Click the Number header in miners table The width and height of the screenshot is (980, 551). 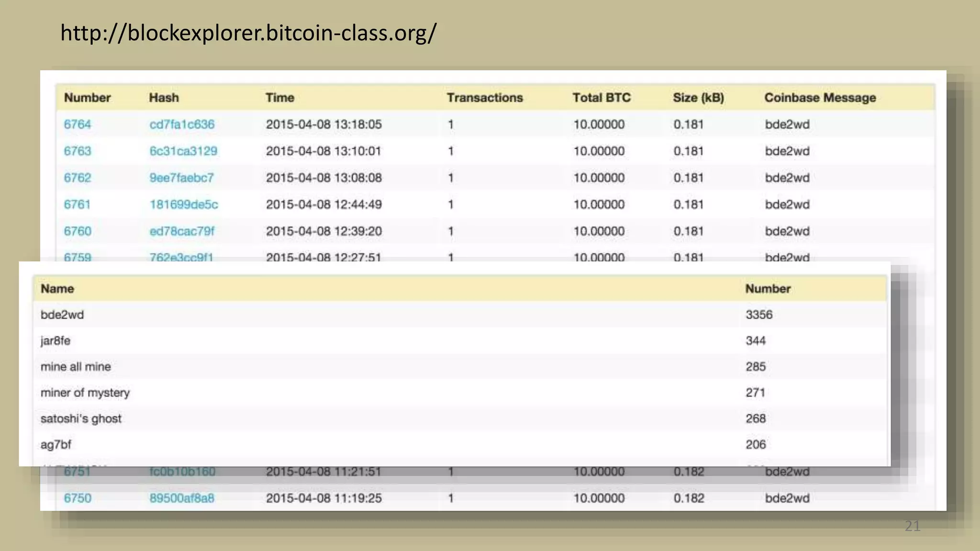point(768,289)
